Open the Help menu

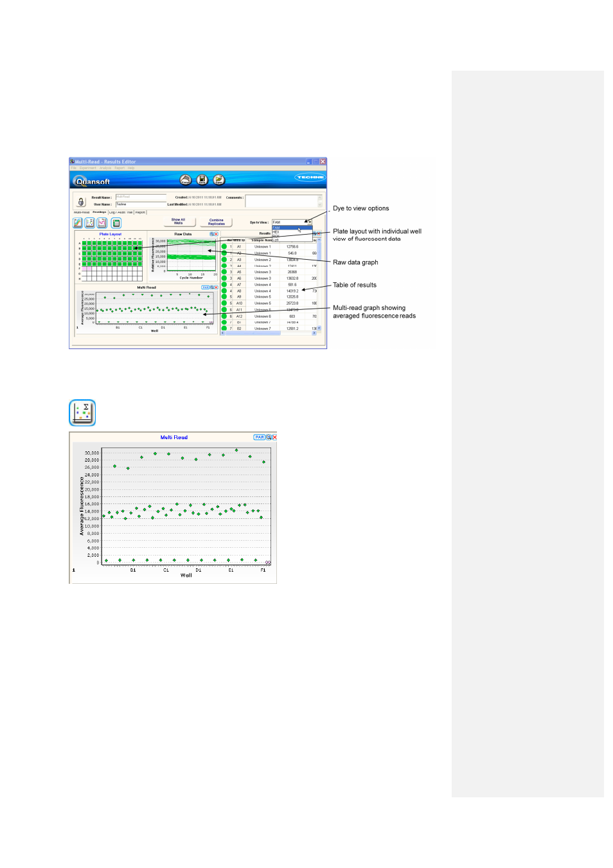[x=131, y=168]
